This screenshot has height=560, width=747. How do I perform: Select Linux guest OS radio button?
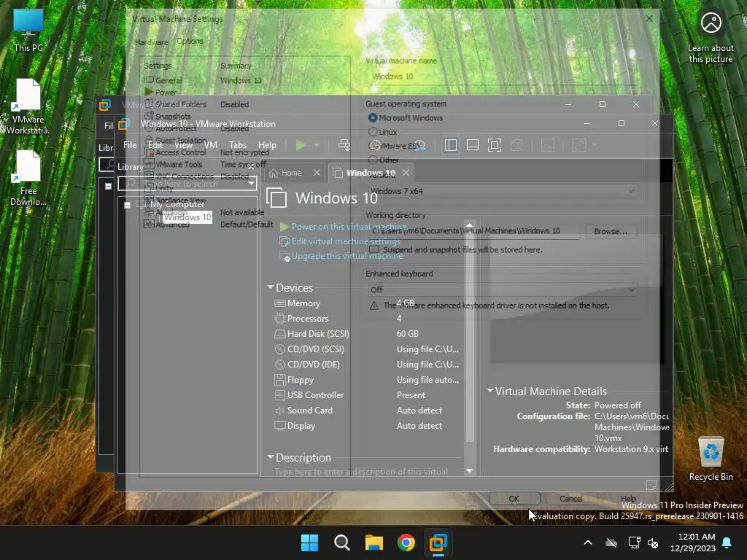click(373, 132)
